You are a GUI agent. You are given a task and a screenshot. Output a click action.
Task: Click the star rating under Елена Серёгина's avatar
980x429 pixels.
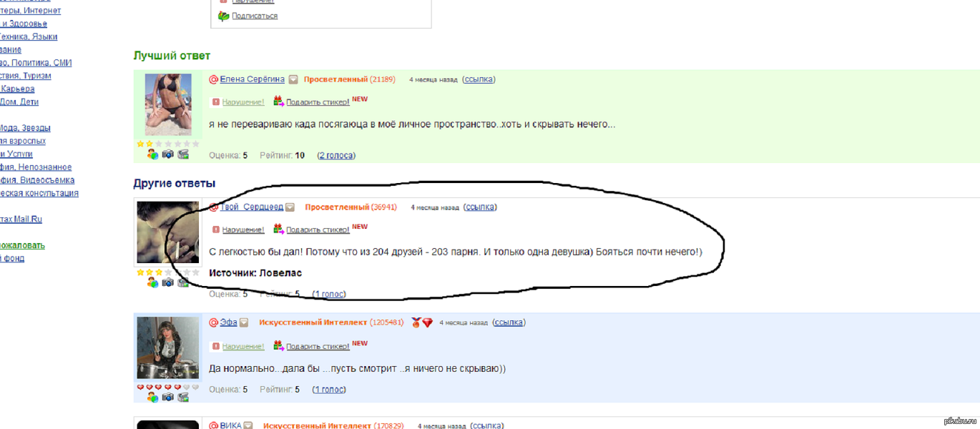167,144
